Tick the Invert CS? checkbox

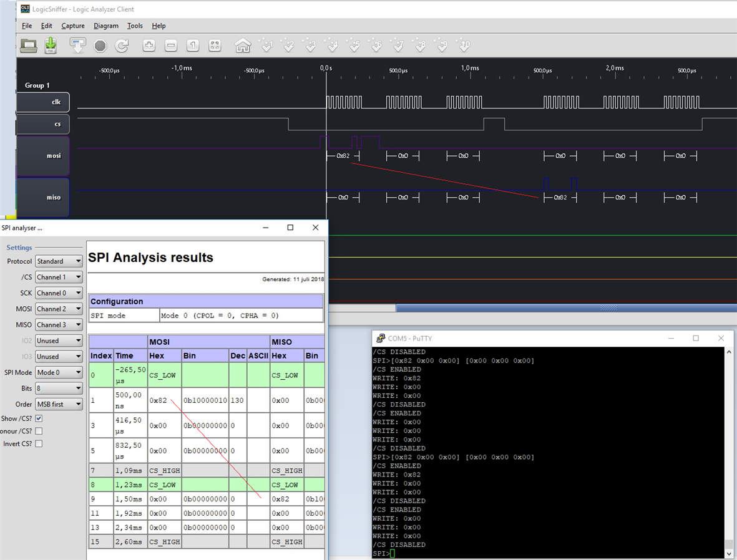coord(39,444)
